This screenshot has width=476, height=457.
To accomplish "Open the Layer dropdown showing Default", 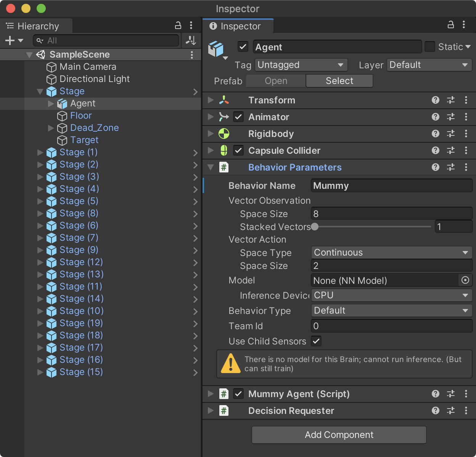I will click(x=429, y=65).
